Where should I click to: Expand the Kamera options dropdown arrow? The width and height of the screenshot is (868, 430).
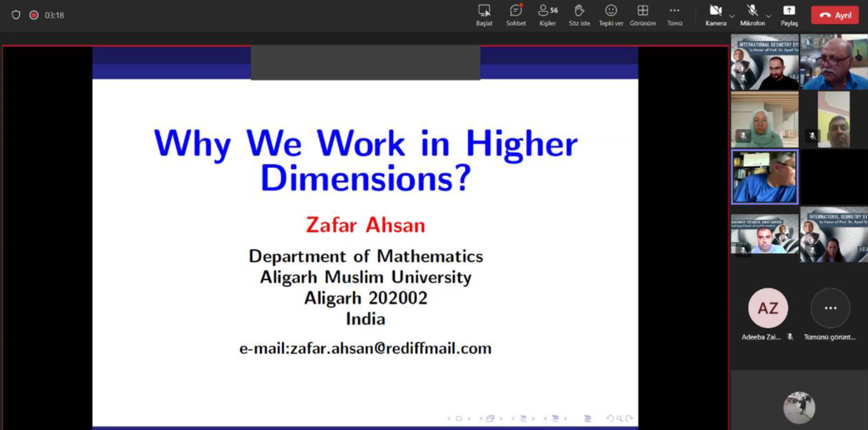[732, 16]
